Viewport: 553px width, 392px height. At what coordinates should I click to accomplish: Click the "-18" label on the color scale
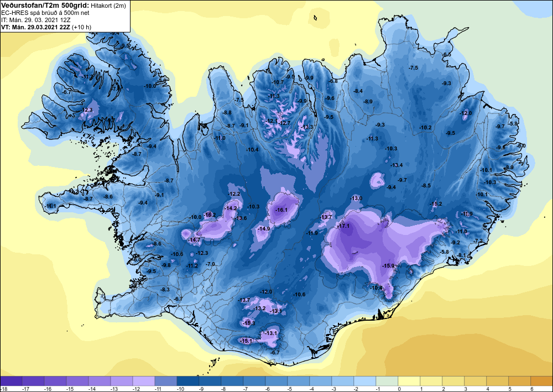[3, 389]
